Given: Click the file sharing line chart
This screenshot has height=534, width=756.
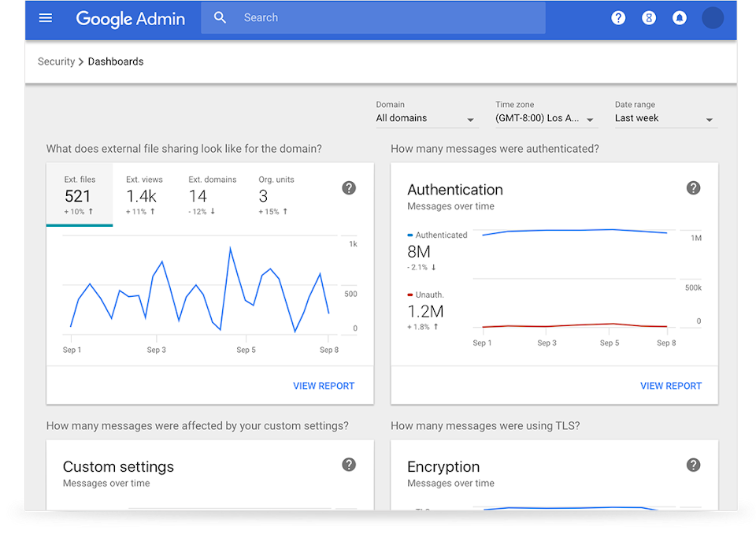Looking at the screenshot, I should pyautogui.click(x=199, y=289).
